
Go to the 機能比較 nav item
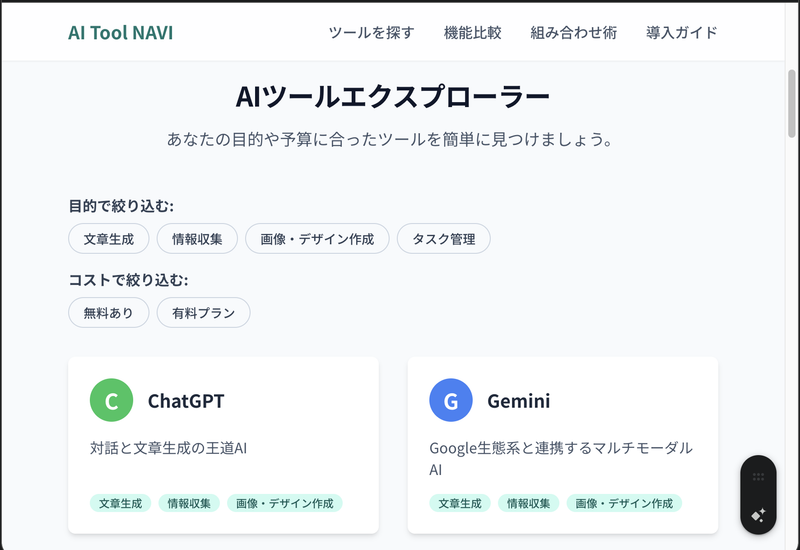(x=472, y=33)
